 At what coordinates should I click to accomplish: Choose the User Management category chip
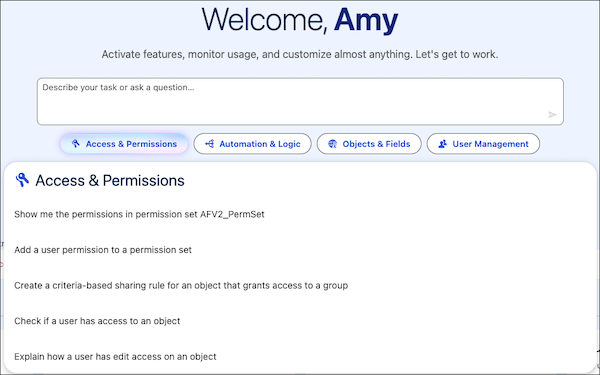483,144
